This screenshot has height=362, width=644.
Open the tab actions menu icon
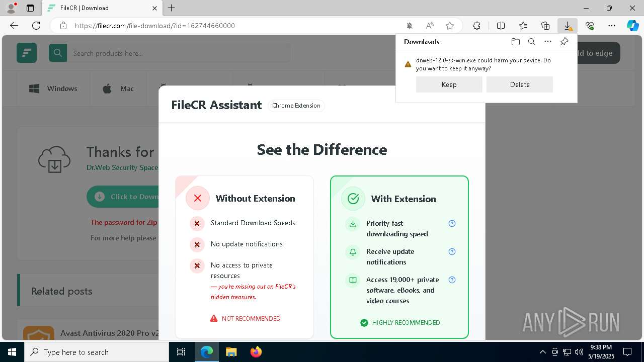(30, 8)
